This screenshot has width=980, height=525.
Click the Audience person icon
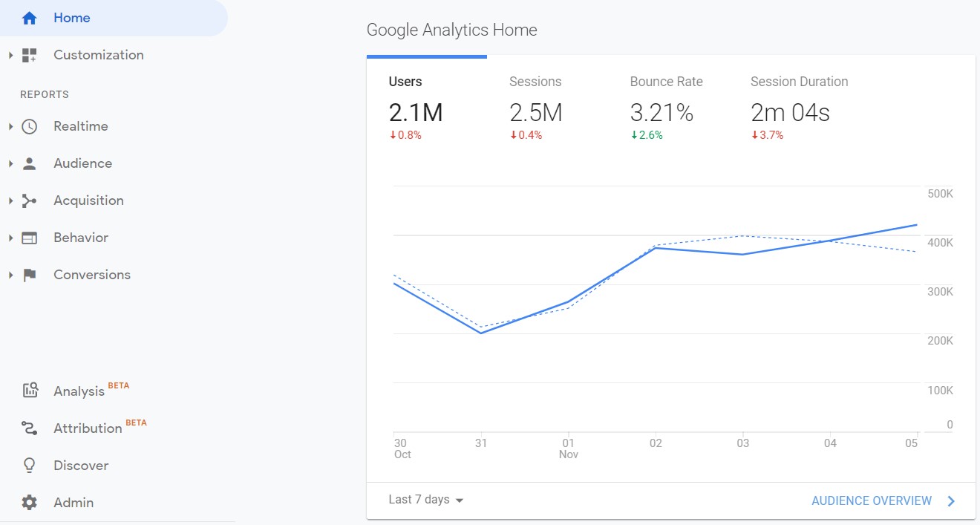tap(28, 163)
